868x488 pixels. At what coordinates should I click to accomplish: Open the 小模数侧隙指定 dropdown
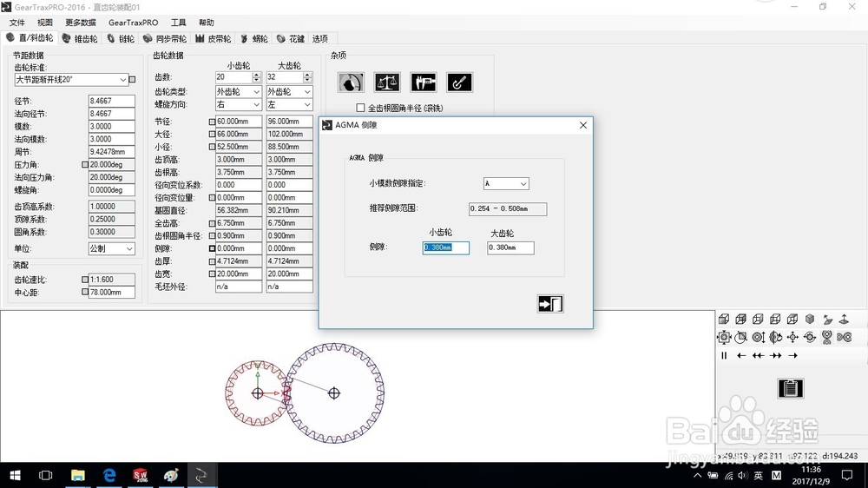click(506, 183)
